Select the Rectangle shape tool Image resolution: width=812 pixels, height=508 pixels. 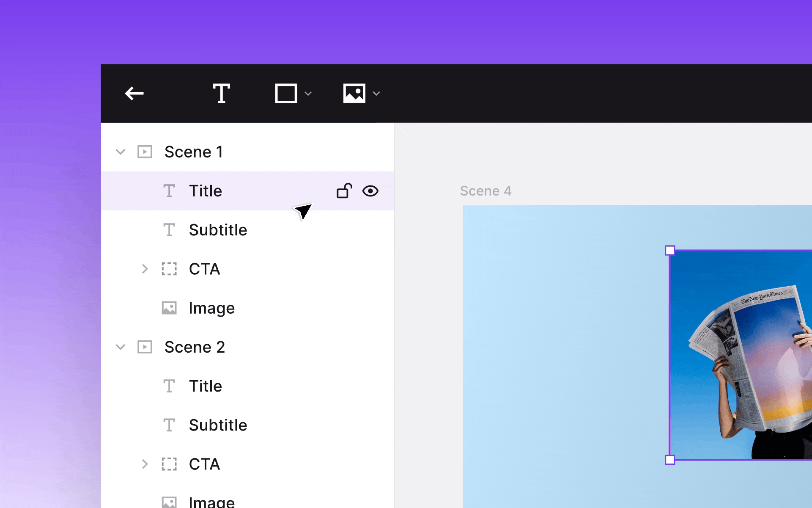coord(286,93)
